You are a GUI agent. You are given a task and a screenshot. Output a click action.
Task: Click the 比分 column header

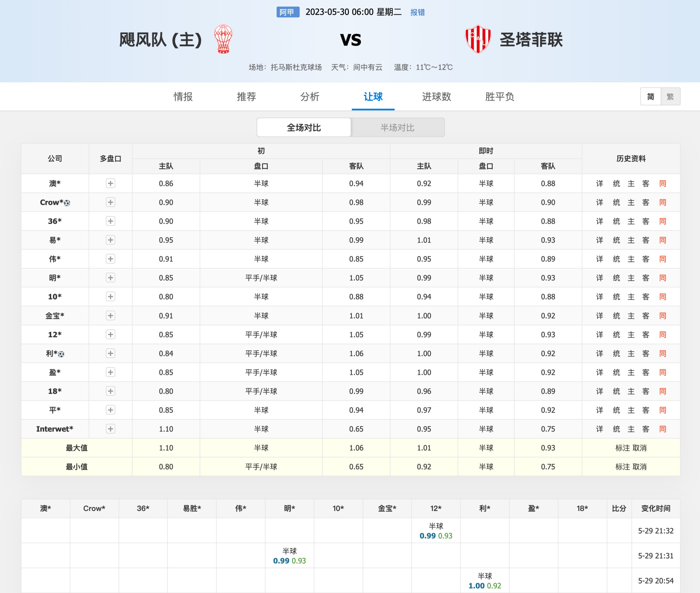pos(619,508)
